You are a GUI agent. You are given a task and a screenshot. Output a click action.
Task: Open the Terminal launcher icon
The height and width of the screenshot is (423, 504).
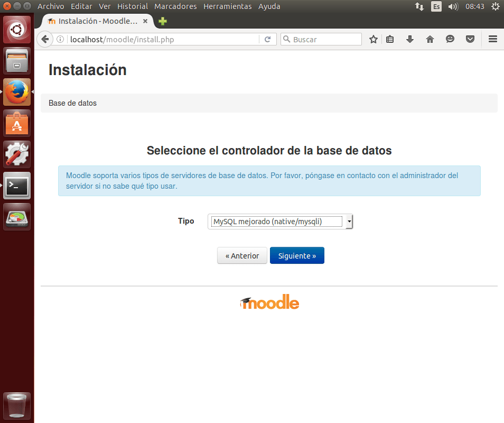(17, 186)
